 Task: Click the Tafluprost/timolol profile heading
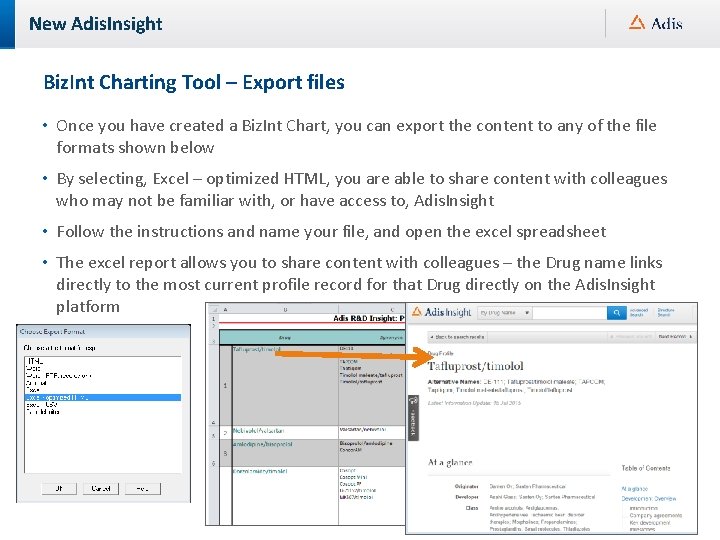pyautogui.click(x=475, y=366)
